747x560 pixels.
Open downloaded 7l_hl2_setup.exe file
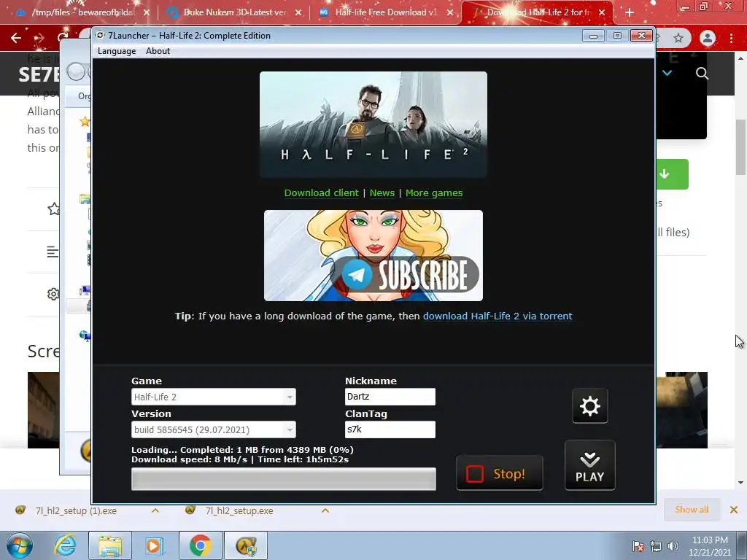239,510
